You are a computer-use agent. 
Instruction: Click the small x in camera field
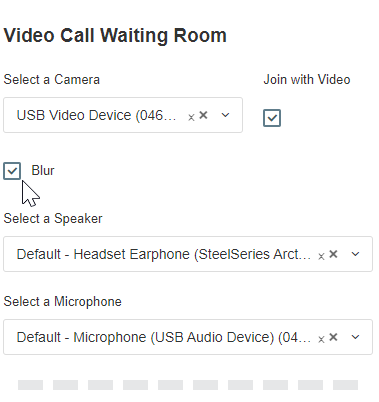[191, 117]
